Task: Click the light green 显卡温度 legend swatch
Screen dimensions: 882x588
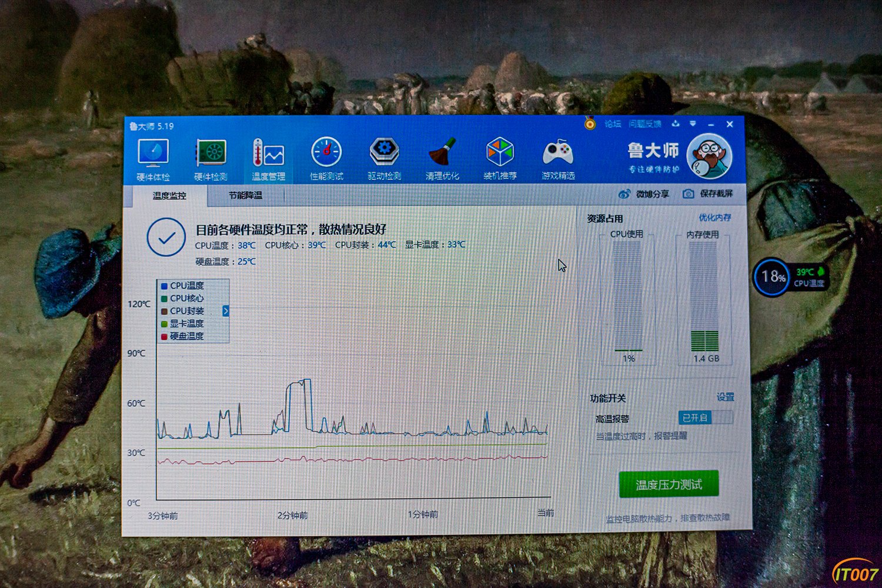Action: (x=164, y=324)
